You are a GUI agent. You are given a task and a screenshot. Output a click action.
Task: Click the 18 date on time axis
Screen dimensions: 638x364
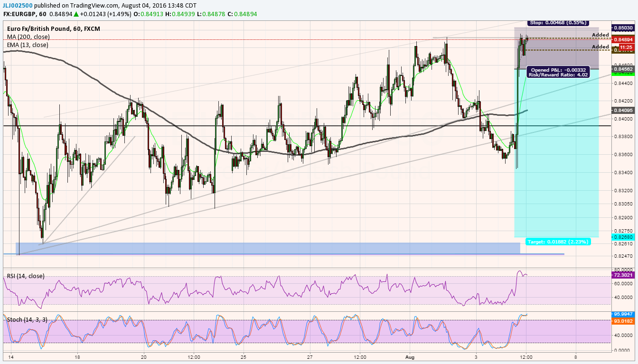tap(77, 356)
